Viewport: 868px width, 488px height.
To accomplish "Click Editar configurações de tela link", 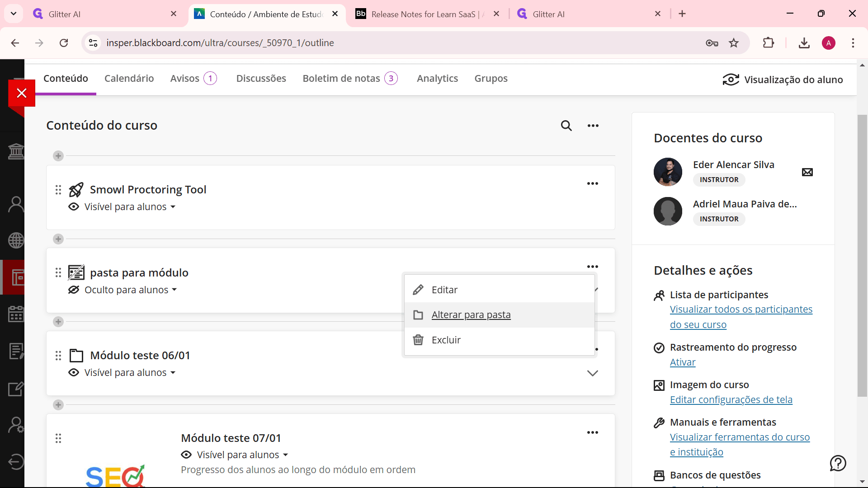I will 731,400.
